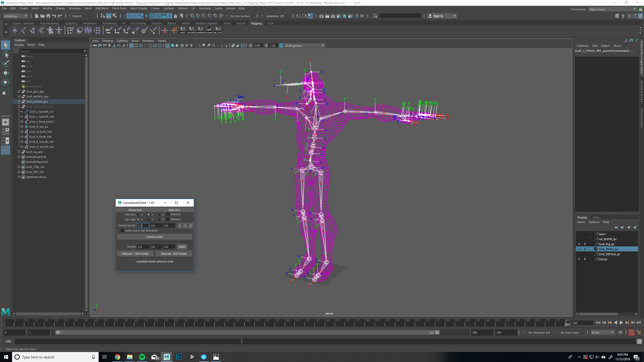Open the sRGB gamma view transform dropdown
Viewport: 644px width, 362px height.
pyautogui.click(x=323, y=46)
